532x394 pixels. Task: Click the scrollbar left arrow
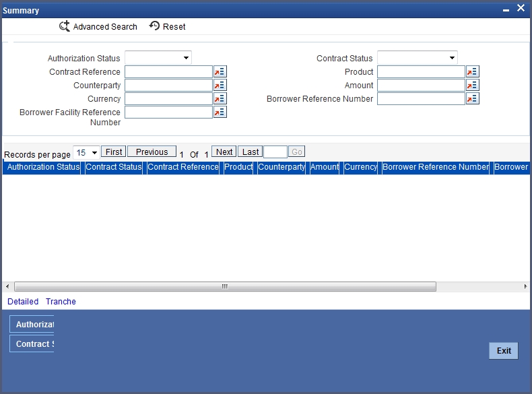7,286
